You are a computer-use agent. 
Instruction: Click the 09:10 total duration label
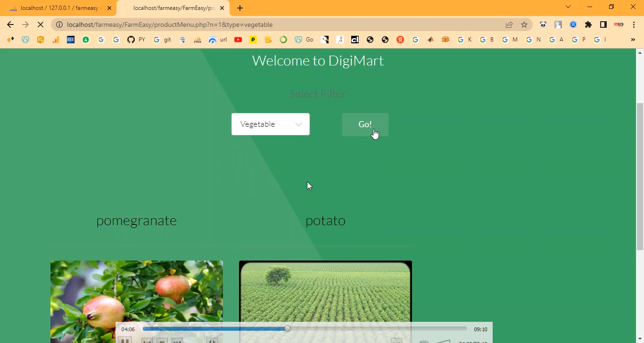click(x=480, y=329)
